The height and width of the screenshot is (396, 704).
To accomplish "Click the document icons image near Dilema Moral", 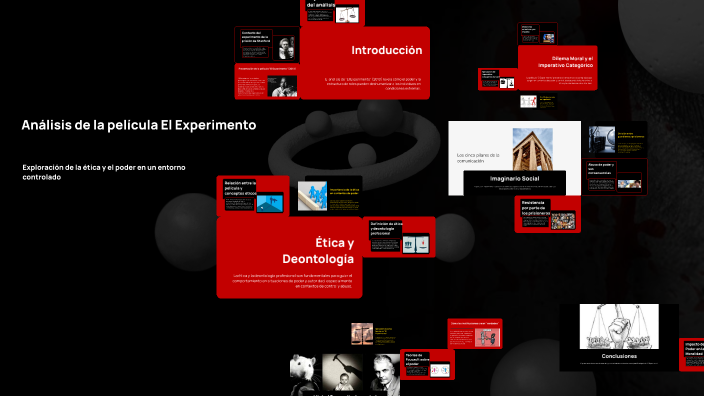I will (x=507, y=83).
